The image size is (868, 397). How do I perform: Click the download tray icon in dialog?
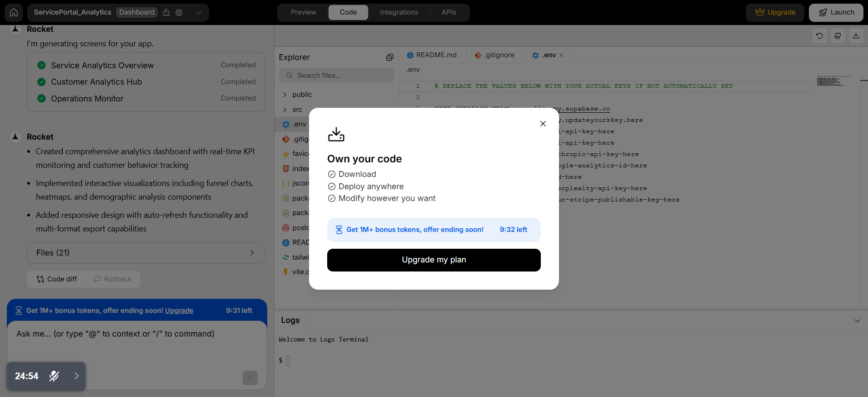point(336,134)
